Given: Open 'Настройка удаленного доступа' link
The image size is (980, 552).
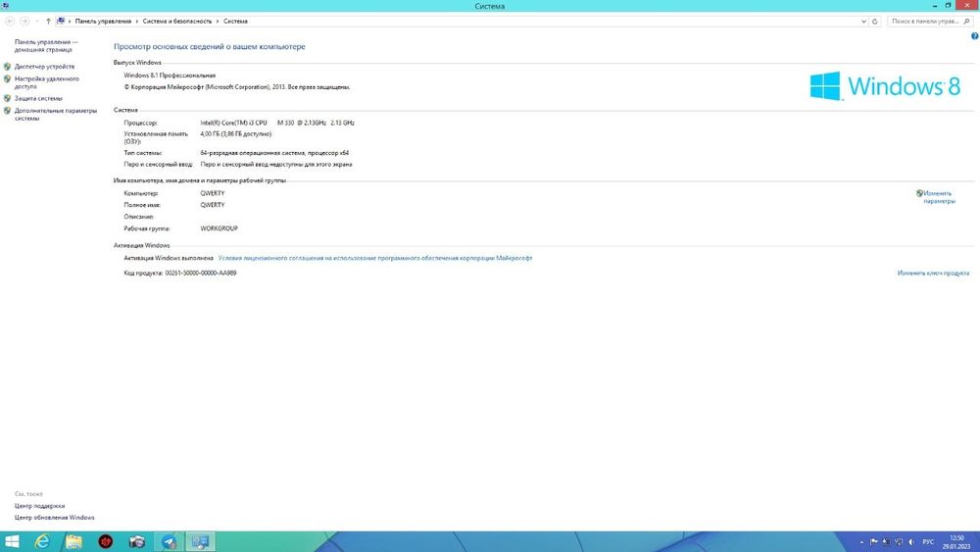Looking at the screenshot, I should tap(47, 82).
